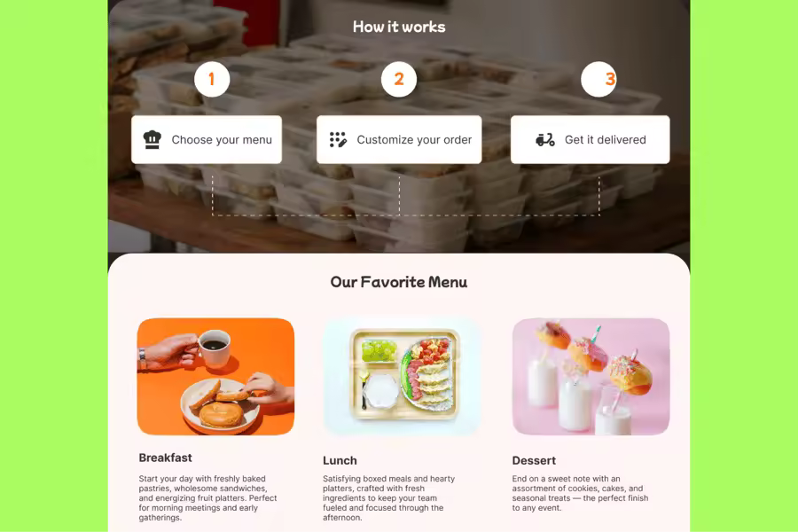
Task: Click the Breakfast coffee and donuts image
Action: point(215,377)
